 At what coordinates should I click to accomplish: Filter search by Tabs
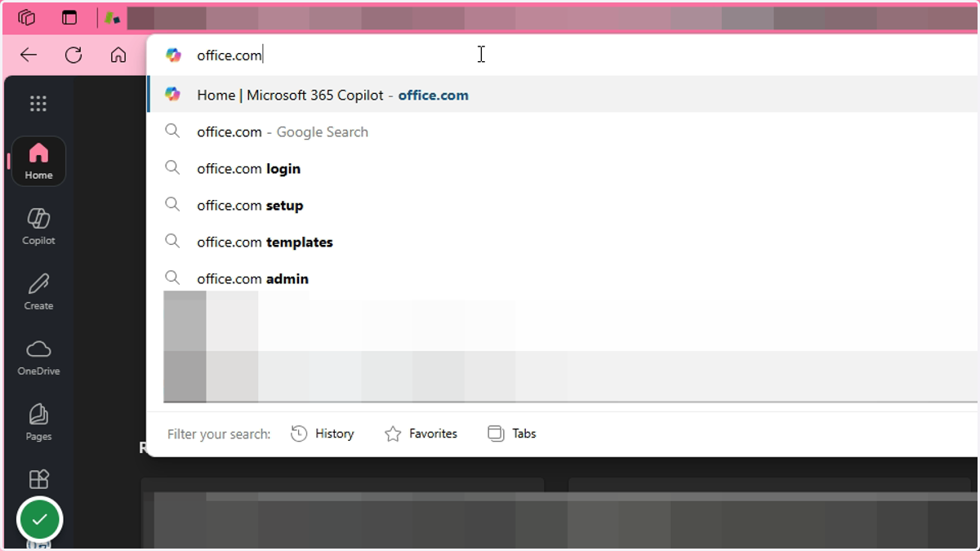[x=512, y=433]
